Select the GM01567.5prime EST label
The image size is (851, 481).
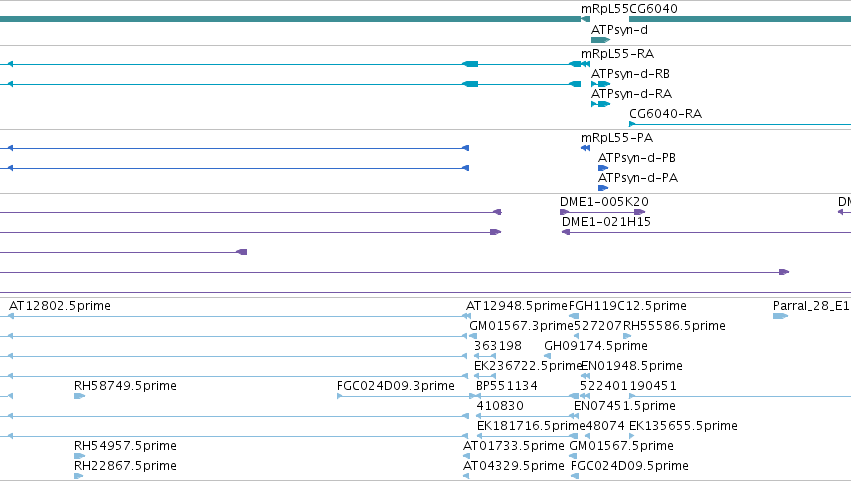(621, 446)
